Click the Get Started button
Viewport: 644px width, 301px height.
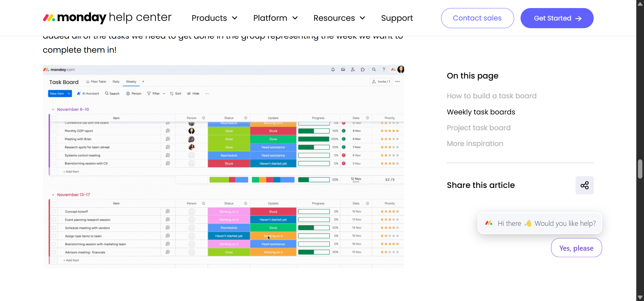(557, 18)
